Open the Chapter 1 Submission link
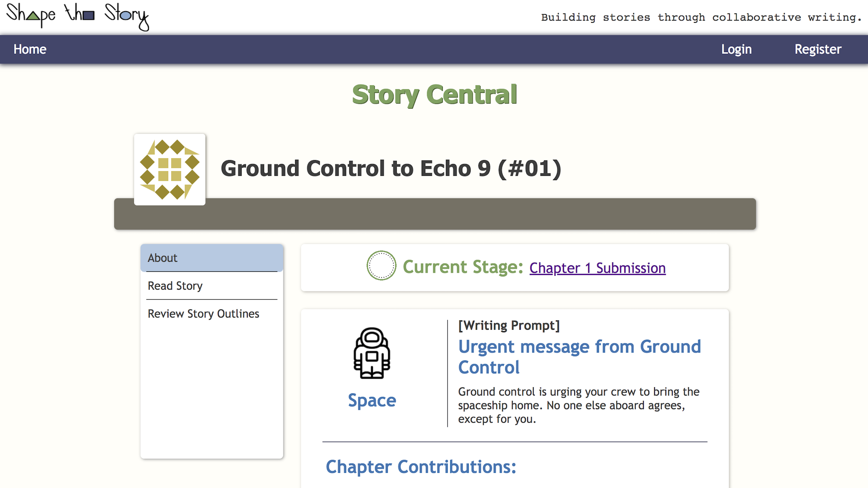 coord(597,268)
